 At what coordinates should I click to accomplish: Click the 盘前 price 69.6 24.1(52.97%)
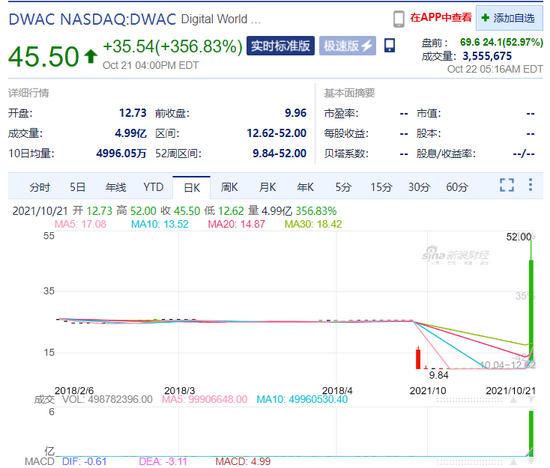[x=502, y=42]
